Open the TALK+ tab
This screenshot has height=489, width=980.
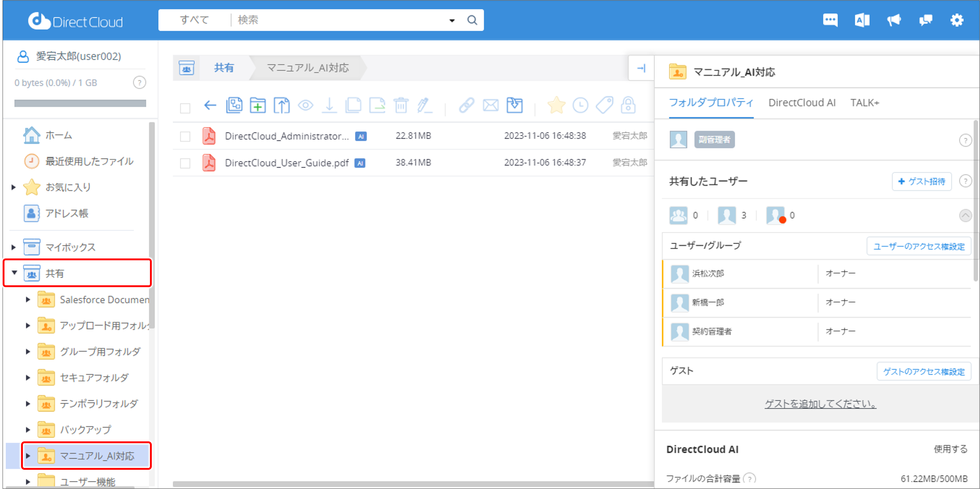coord(865,102)
